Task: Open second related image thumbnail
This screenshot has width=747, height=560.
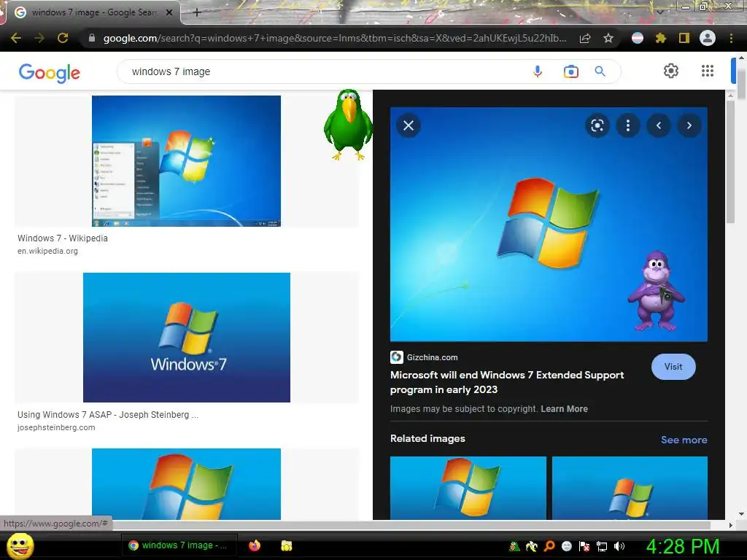Action: [630, 488]
